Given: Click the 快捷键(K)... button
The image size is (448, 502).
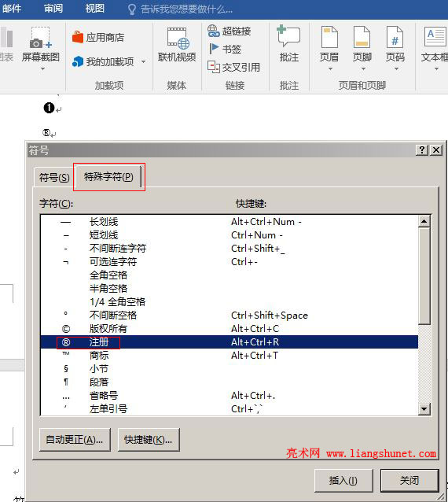Looking at the screenshot, I should point(149,440).
